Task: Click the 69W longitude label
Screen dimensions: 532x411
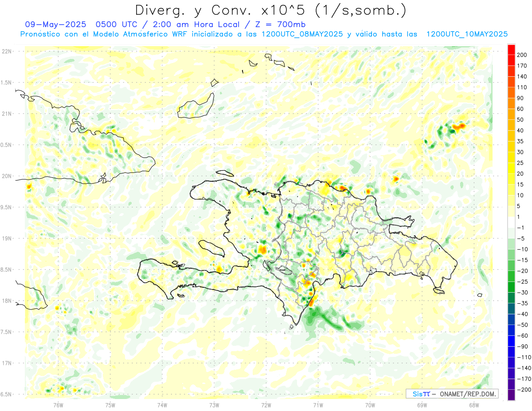Action: pos(422,404)
